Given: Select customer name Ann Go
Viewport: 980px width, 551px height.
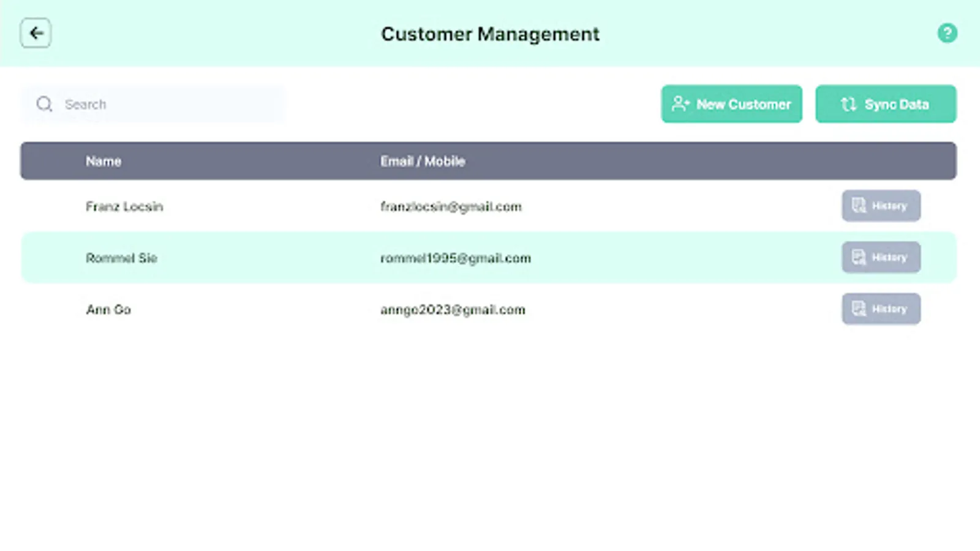Looking at the screenshot, I should coord(108,309).
